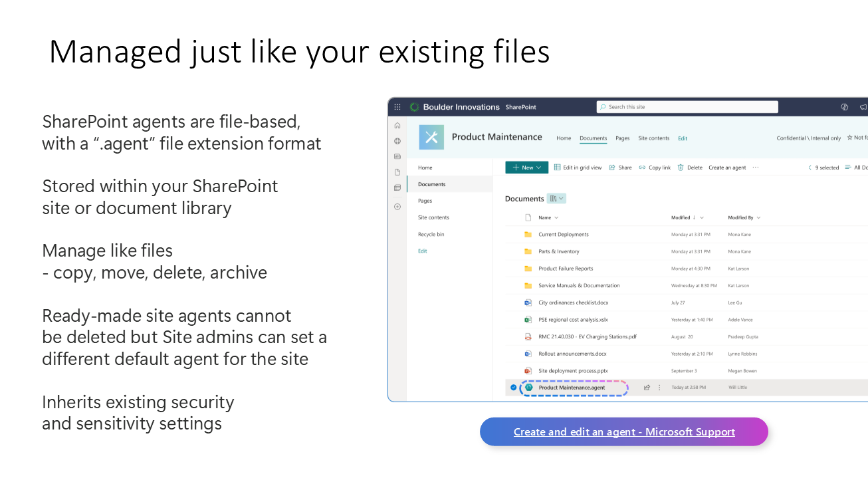Open Create and edit an agent support link

pyautogui.click(x=624, y=431)
